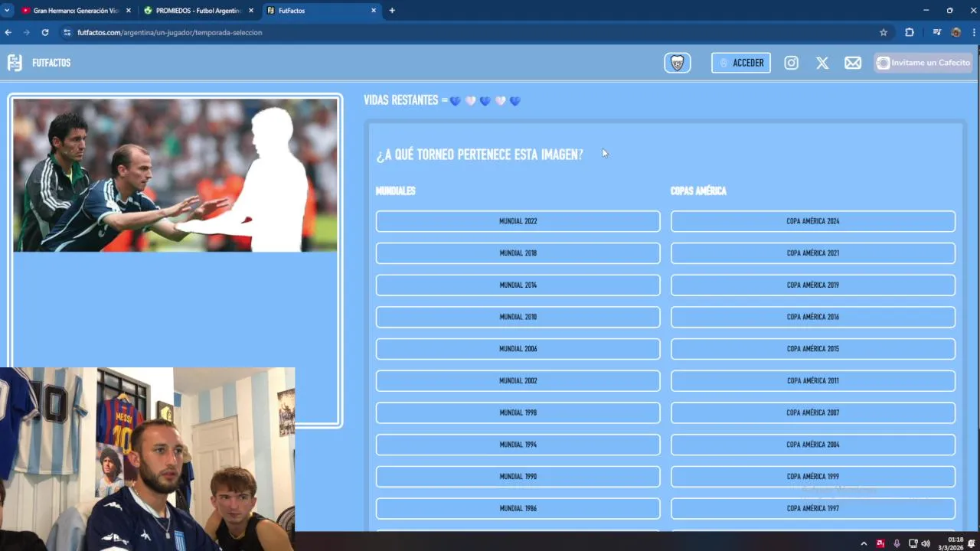Click the VIDAS RESTANTES label
Image resolution: width=980 pixels, height=551 pixels.
[406, 100]
